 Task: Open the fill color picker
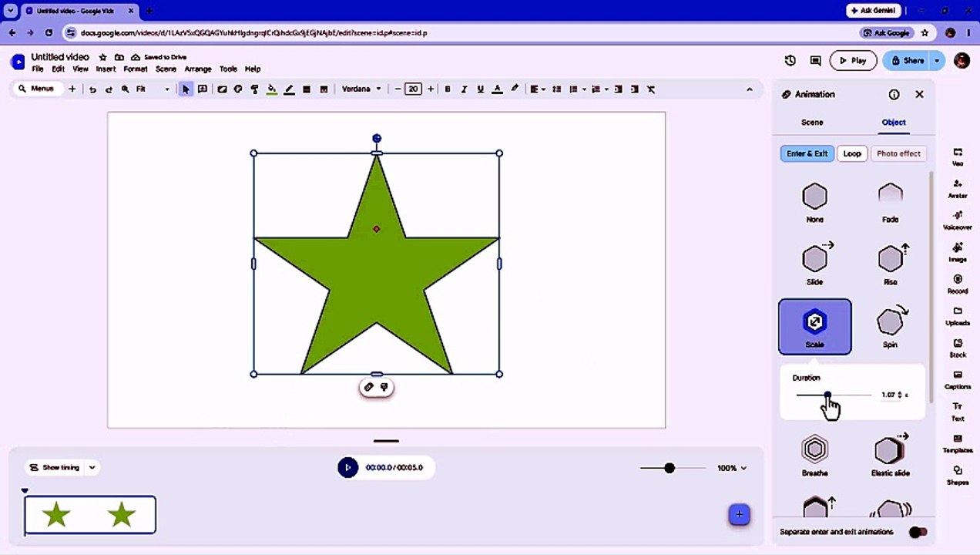(x=272, y=89)
